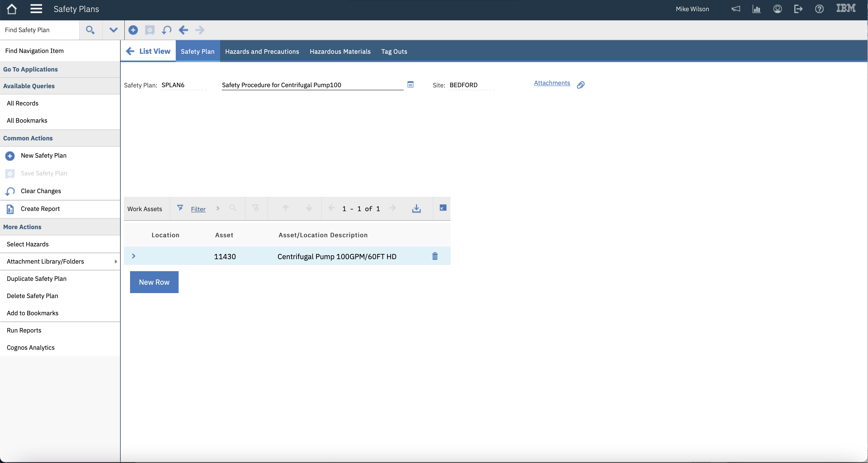
Task: Click the search magnifier icon
Action: (90, 30)
